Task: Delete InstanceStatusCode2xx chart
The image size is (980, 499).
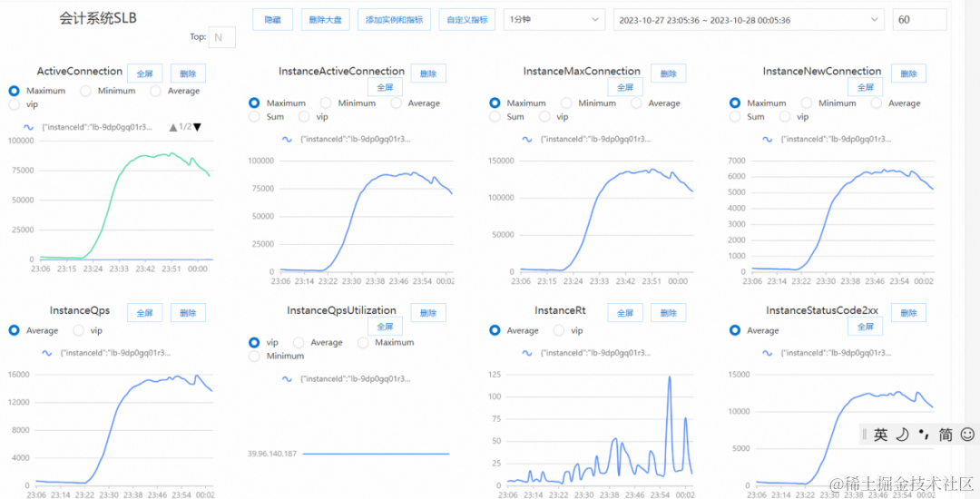Action: click(908, 313)
